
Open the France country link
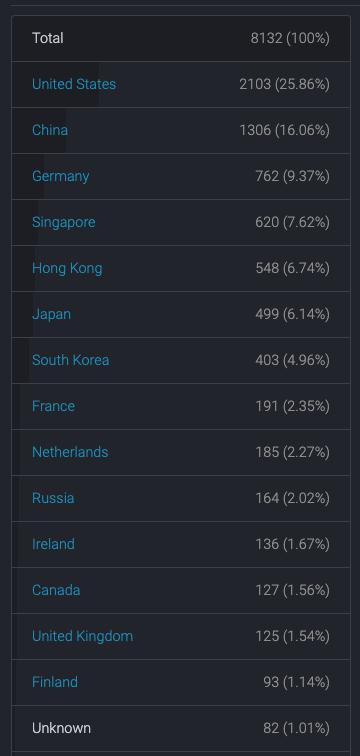point(53,406)
